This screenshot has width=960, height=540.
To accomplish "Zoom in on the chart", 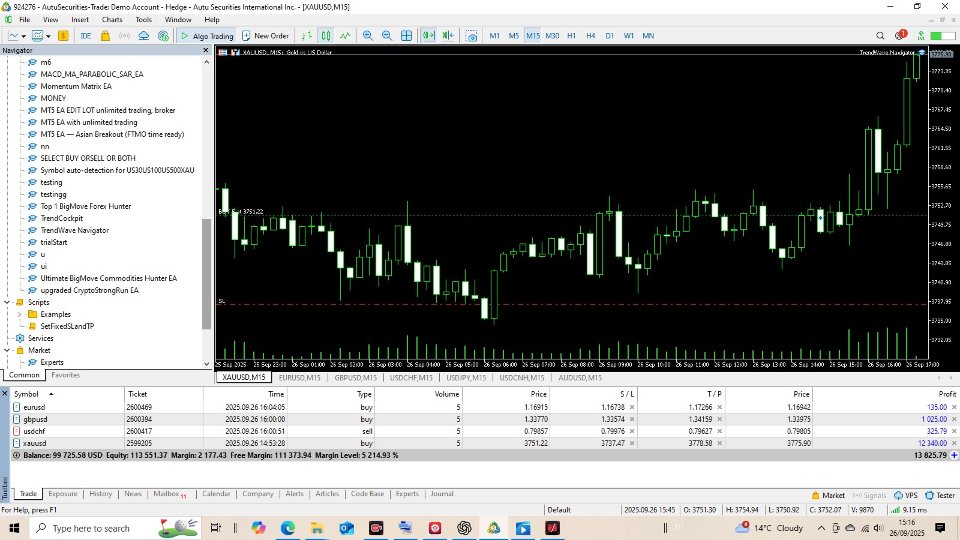I will (367, 36).
